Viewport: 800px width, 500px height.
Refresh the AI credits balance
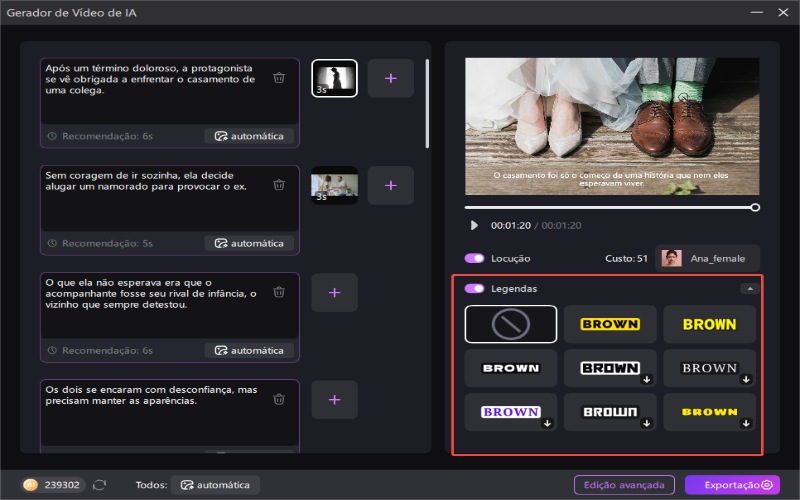tap(99, 485)
